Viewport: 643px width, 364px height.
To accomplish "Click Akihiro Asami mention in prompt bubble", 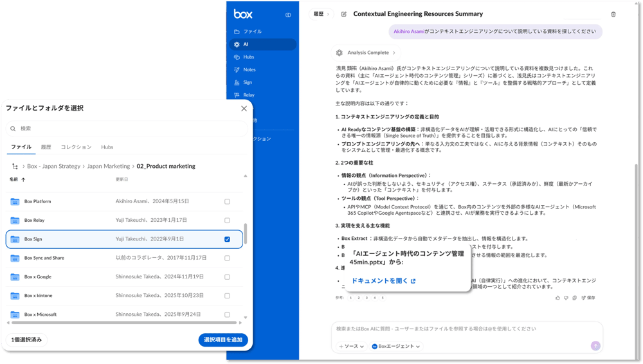I will [409, 32].
